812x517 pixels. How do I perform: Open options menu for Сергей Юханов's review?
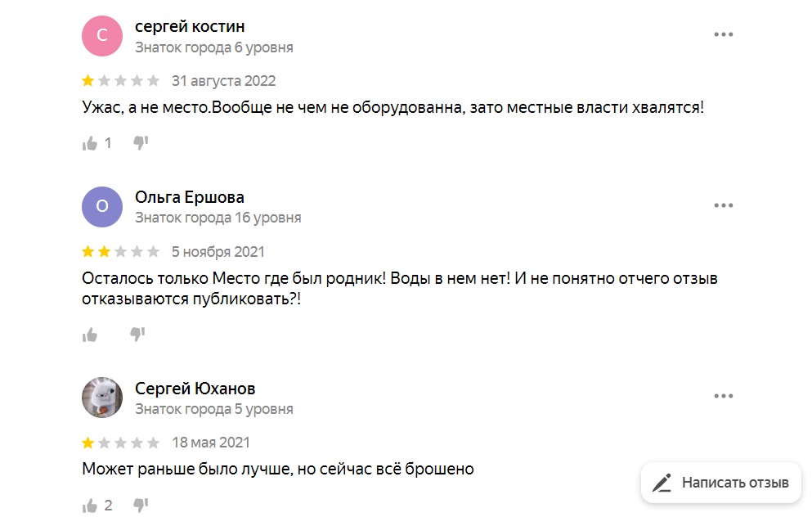coord(723,396)
